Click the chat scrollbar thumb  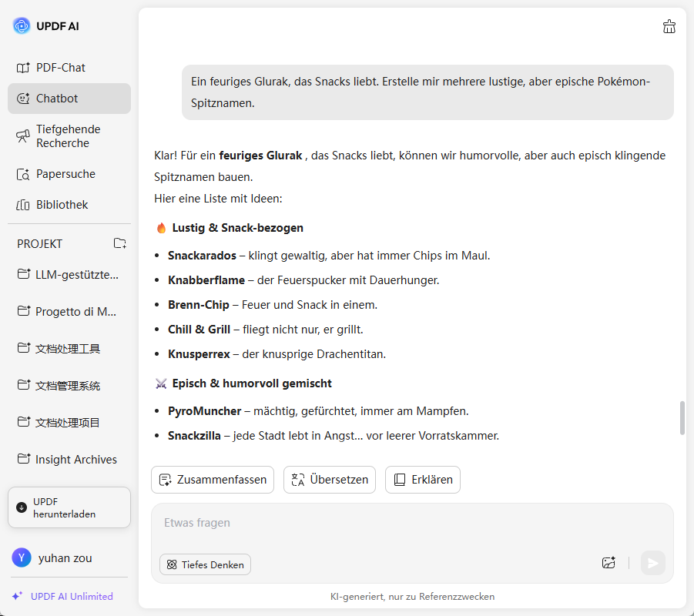682,417
